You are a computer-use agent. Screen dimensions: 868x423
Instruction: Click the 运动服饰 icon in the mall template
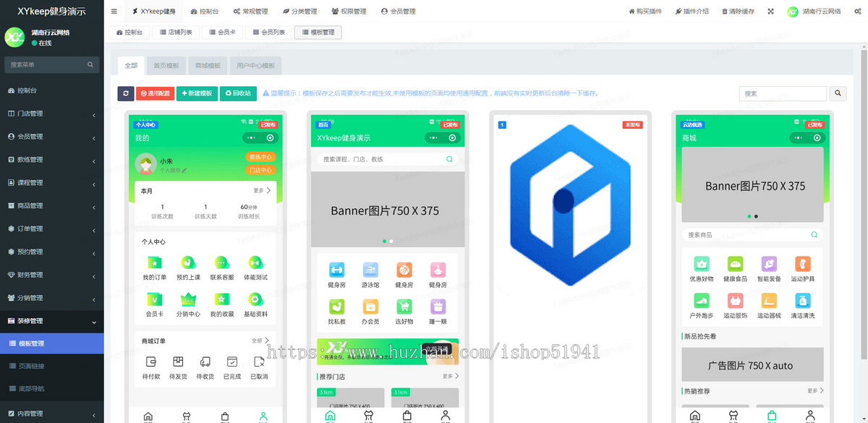735,301
